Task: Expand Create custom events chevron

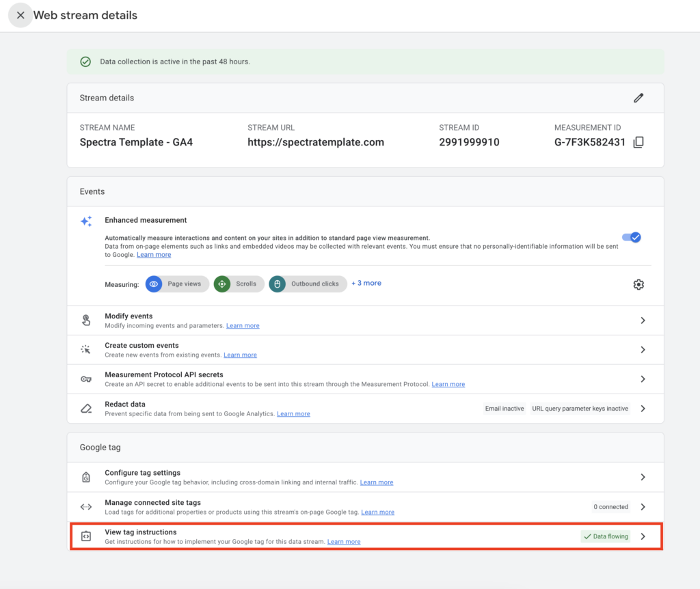Action: [643, 349]
